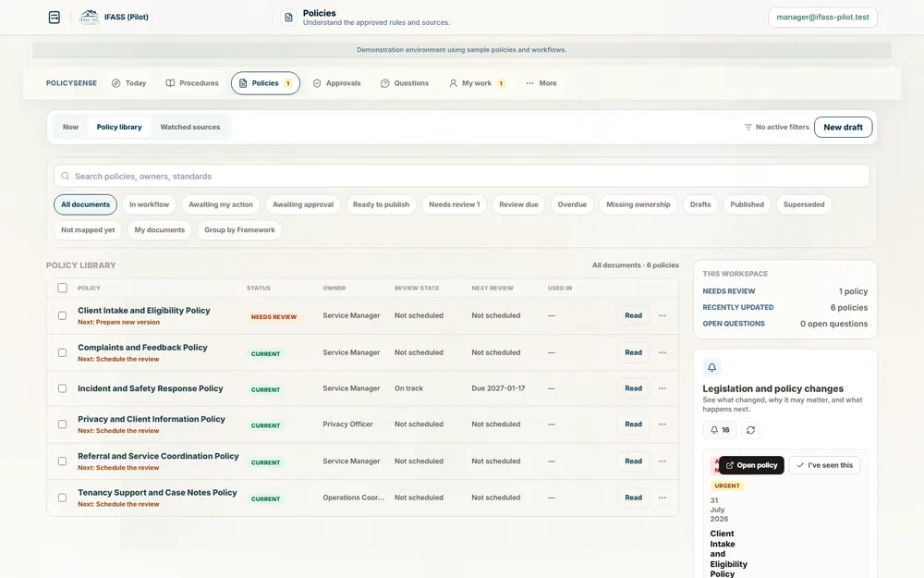Expand the More nav menu
Viewport: 924px width, 578px height.
(541, 83)
